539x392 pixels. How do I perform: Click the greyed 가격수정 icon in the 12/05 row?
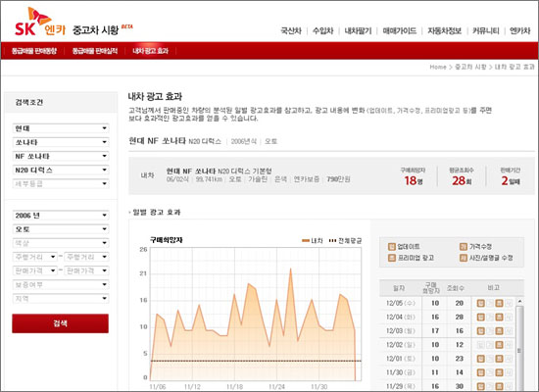490,303
